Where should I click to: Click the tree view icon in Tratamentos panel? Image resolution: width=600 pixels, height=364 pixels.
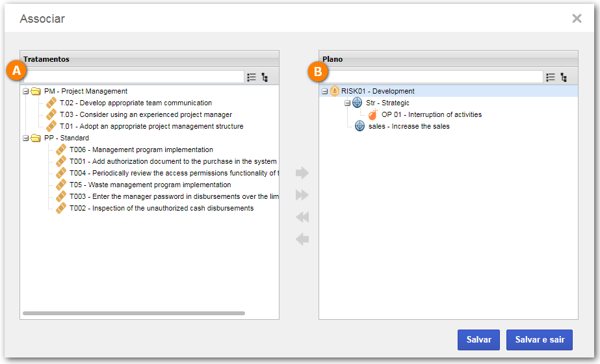coord(265,77)
